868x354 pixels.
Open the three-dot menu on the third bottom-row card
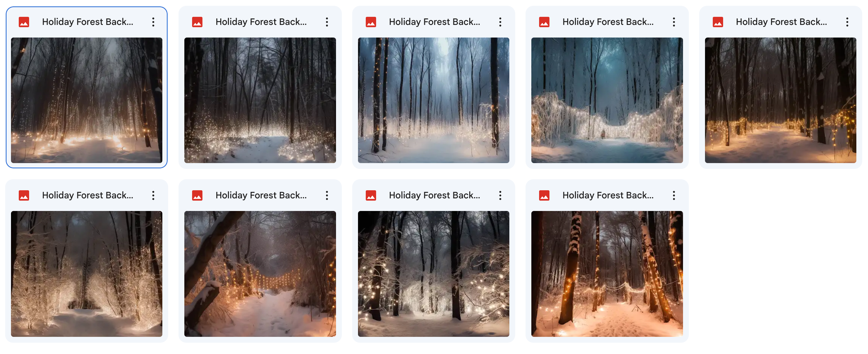click(x=500, y=195)
